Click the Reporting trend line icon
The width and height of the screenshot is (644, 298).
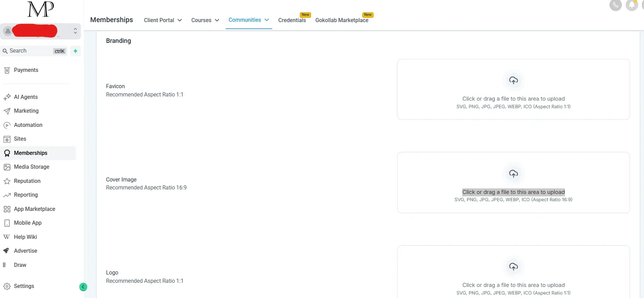pos(7,195)
